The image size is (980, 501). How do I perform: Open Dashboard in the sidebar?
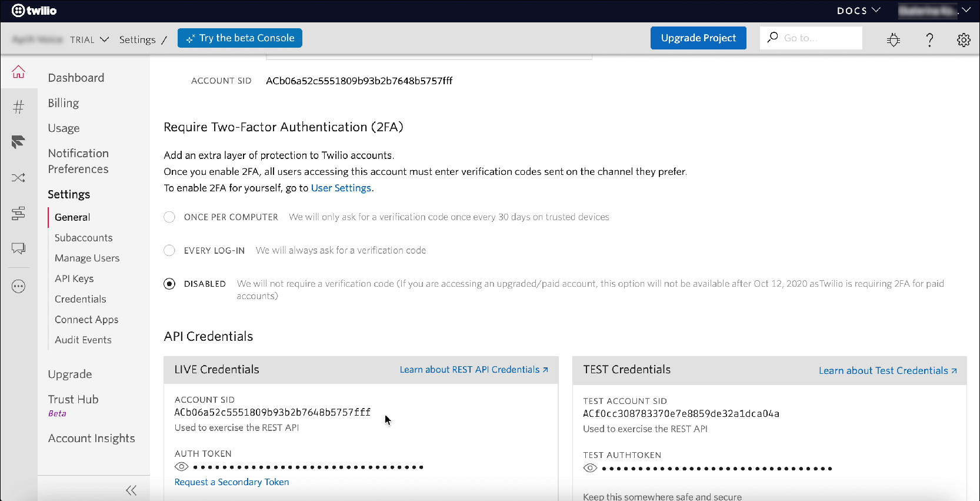76,78
